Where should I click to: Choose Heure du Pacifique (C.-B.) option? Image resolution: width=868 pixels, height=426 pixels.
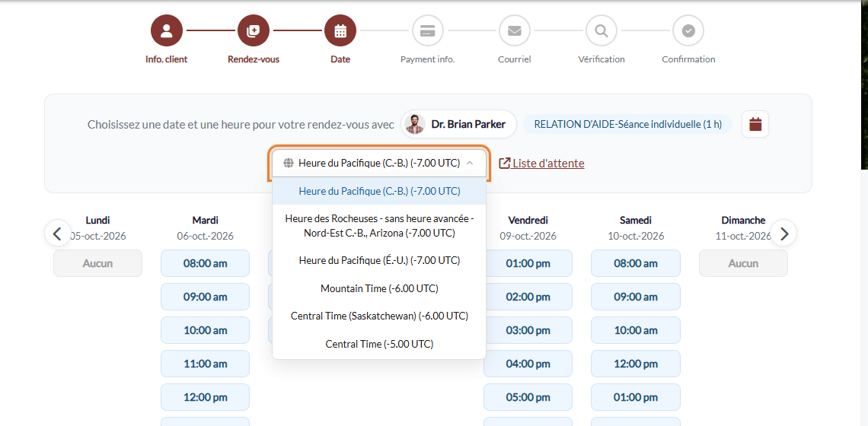[379, 191]
